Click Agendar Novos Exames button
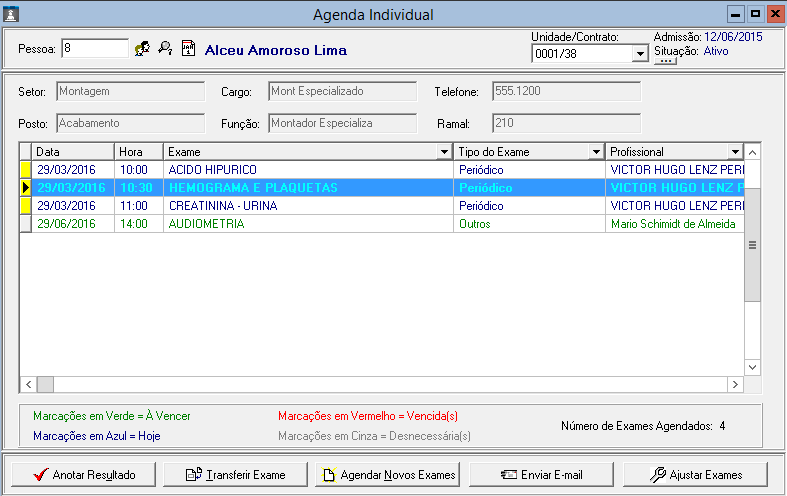The width and height of the screenshot is (787, 496). [x=388, y=474]
